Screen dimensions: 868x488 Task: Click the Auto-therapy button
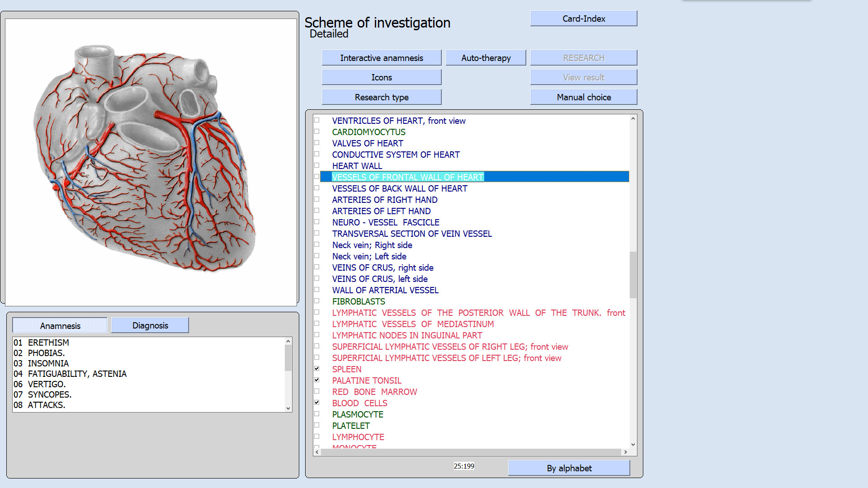point(486,58)
